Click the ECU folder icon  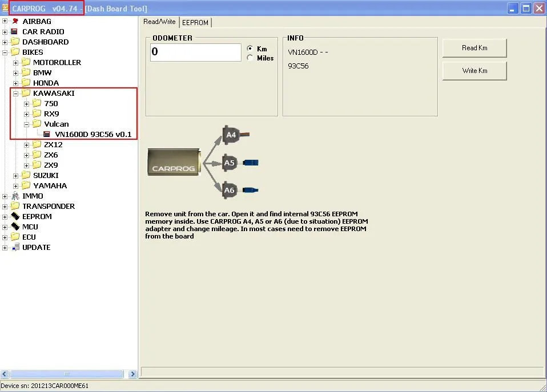15,236
